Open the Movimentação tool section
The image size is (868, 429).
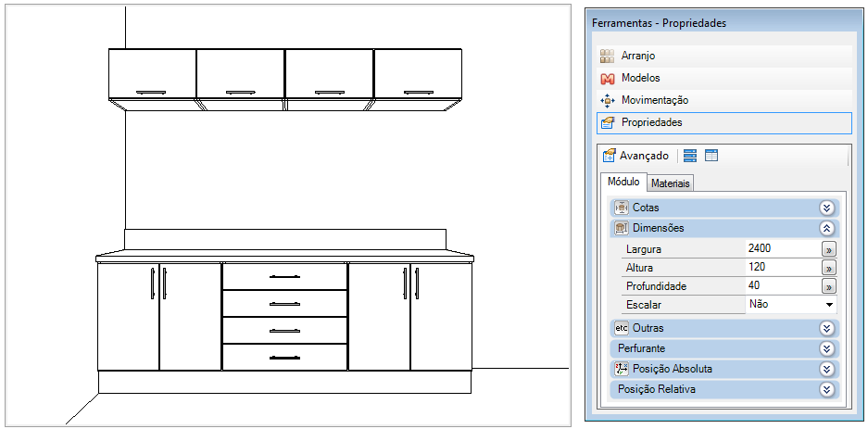tap(724, 101)
